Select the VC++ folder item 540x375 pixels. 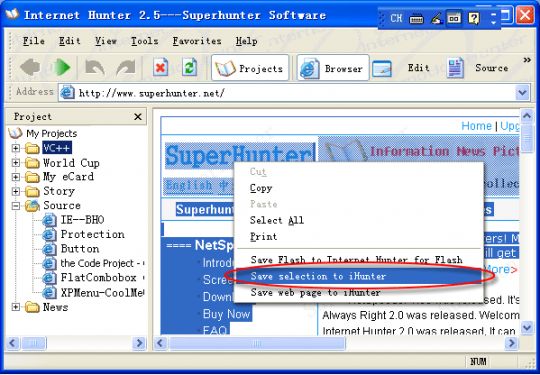tap(57, 148)
